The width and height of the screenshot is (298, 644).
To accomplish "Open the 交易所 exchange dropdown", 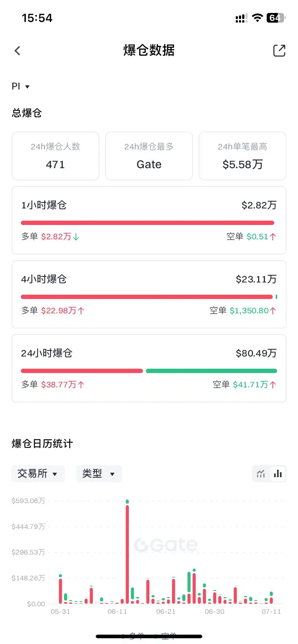I will (x=38, y=474).
